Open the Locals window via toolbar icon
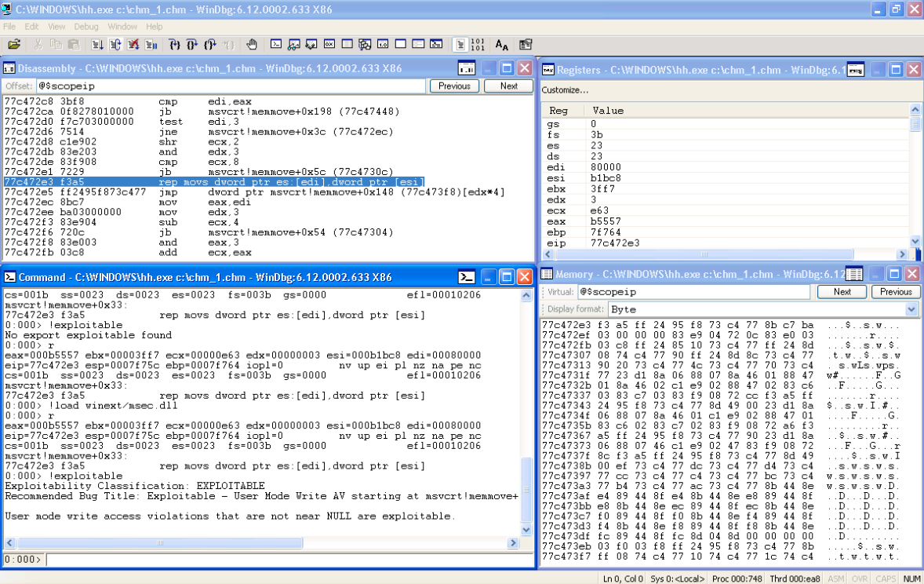This screenshot has width=924, height=584. coord(311,44)
